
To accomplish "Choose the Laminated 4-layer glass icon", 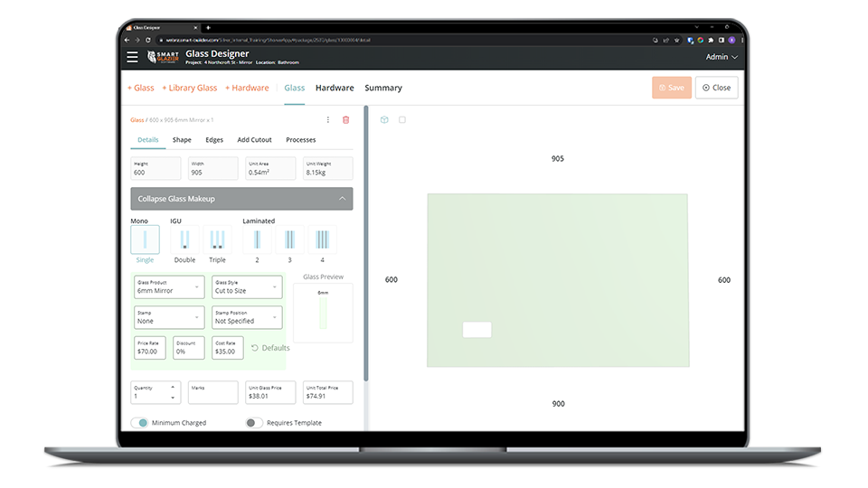I will tap(322, 239).
